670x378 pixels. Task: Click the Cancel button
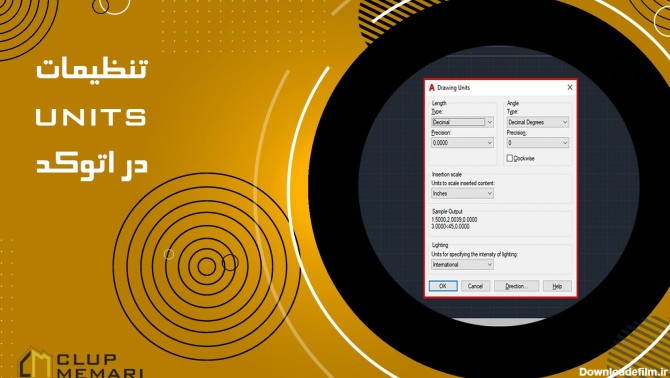pos(475,286)
